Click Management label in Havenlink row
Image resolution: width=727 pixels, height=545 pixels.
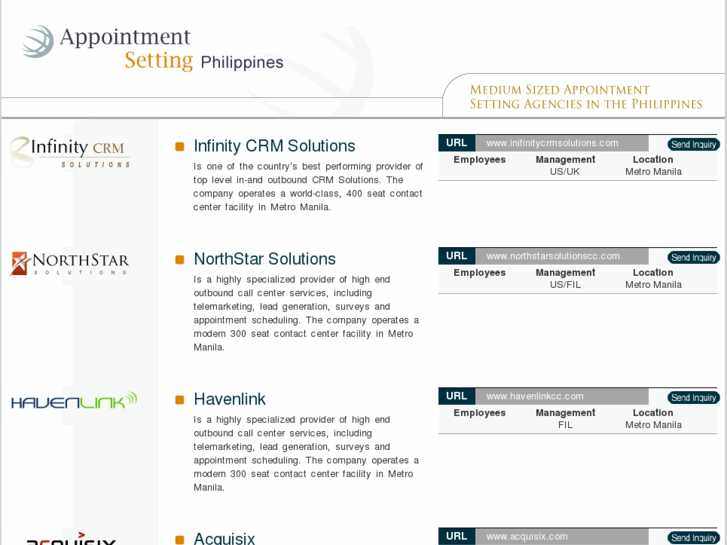point(565,413)
